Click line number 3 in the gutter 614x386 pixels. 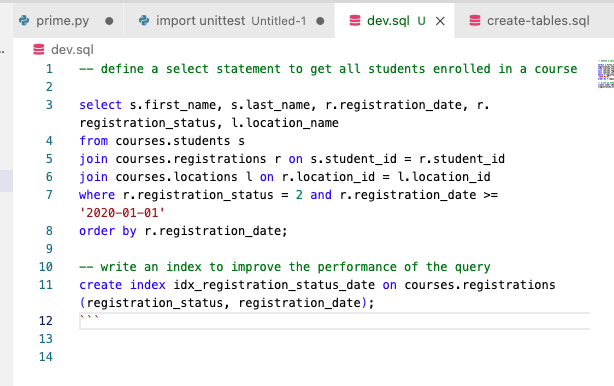tap(49, 105)
